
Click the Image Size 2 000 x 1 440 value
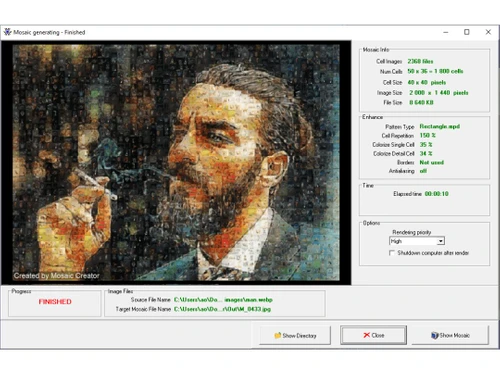[x=439, y=93]
